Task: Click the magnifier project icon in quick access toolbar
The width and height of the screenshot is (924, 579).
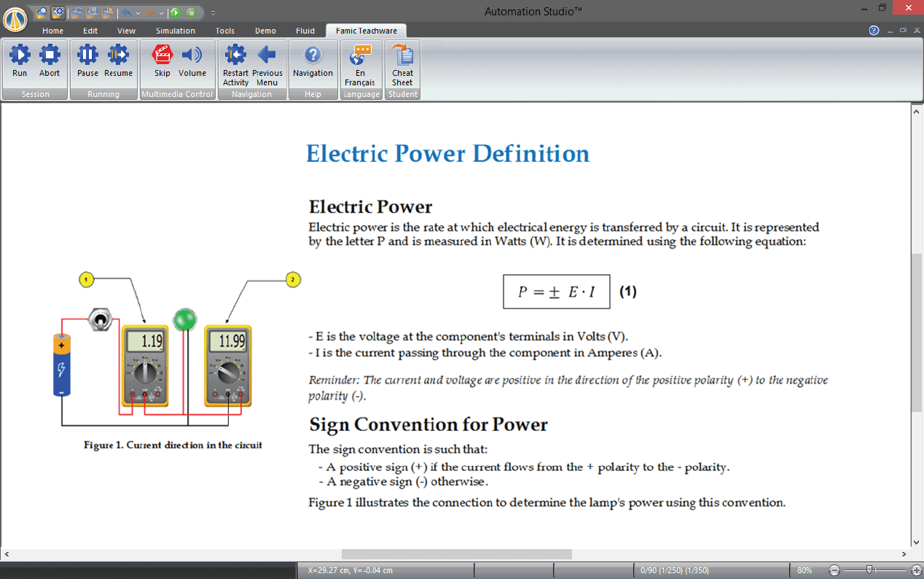Action: click(42, 12)
